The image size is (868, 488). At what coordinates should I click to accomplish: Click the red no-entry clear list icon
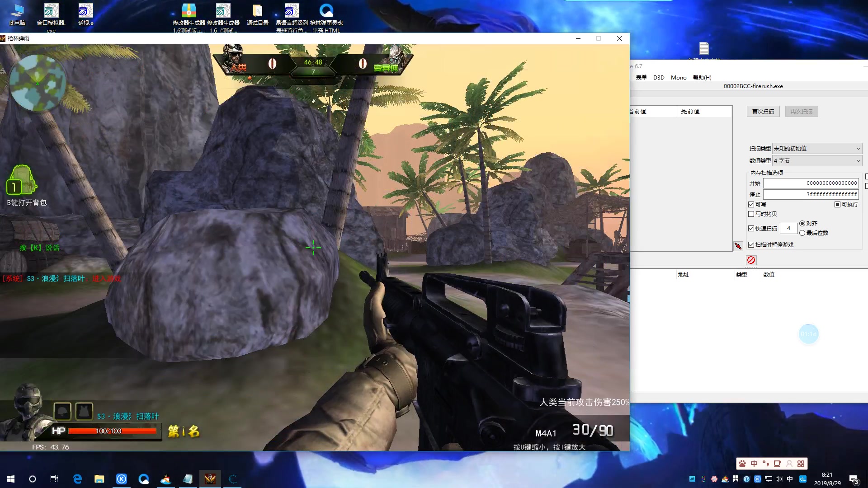pyautogui.click(x=751, y=260)
